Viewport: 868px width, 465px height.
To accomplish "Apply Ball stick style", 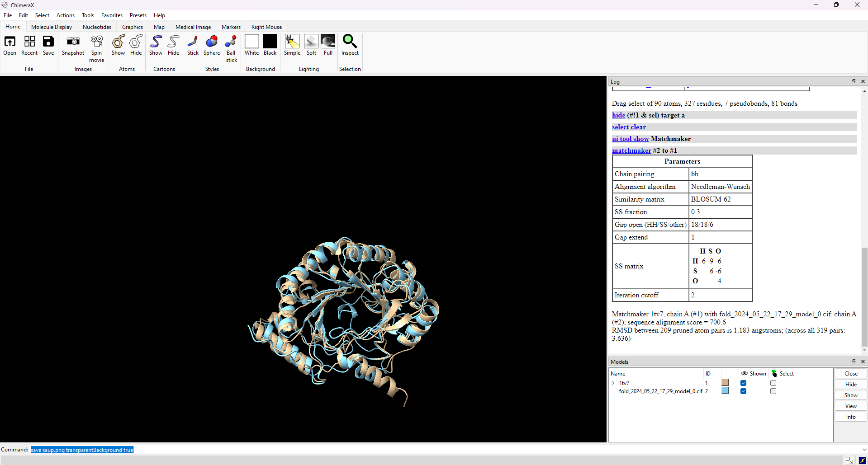I will [x=231, y=42].
